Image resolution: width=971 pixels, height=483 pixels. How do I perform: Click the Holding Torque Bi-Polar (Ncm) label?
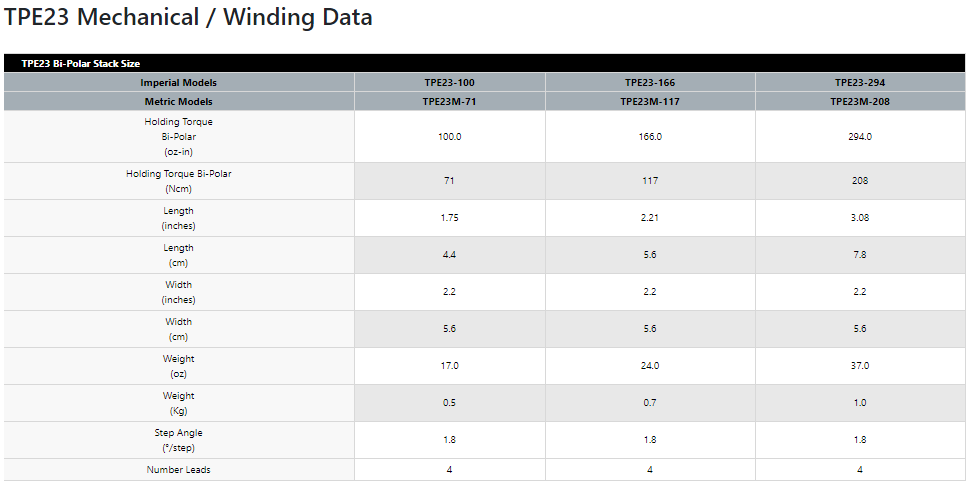coord(179,181)
